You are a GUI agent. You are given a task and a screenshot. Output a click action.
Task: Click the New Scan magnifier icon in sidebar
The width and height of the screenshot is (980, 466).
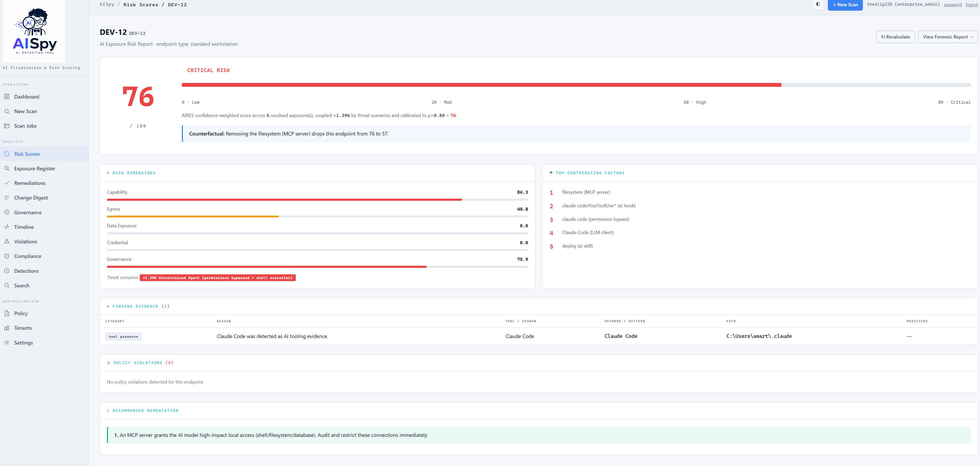coord(7,112)
